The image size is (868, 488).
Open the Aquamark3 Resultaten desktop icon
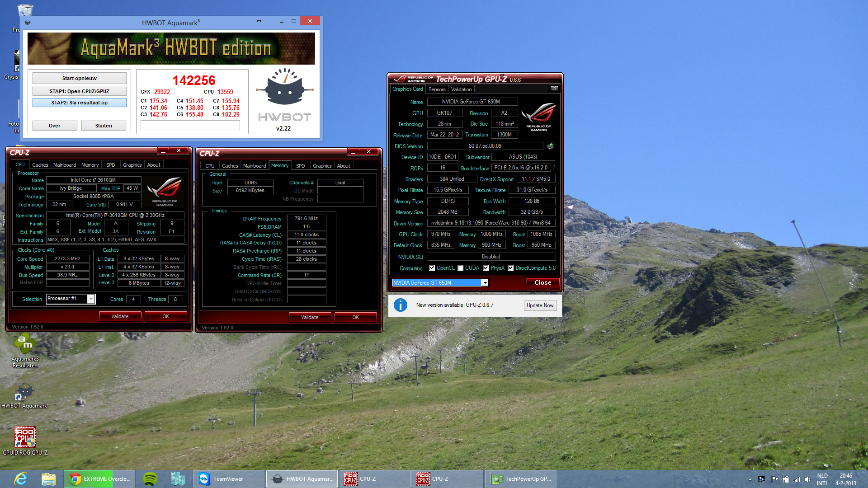(25, 351)
